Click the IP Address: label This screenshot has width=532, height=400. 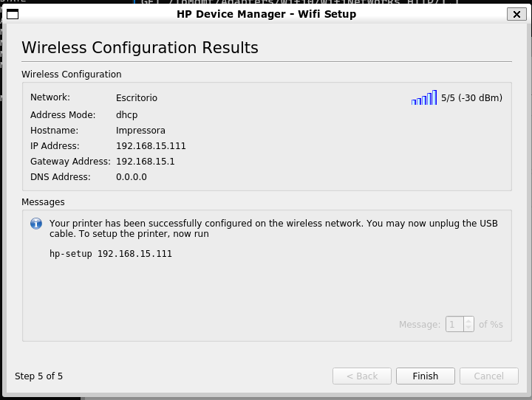point(55,146)
